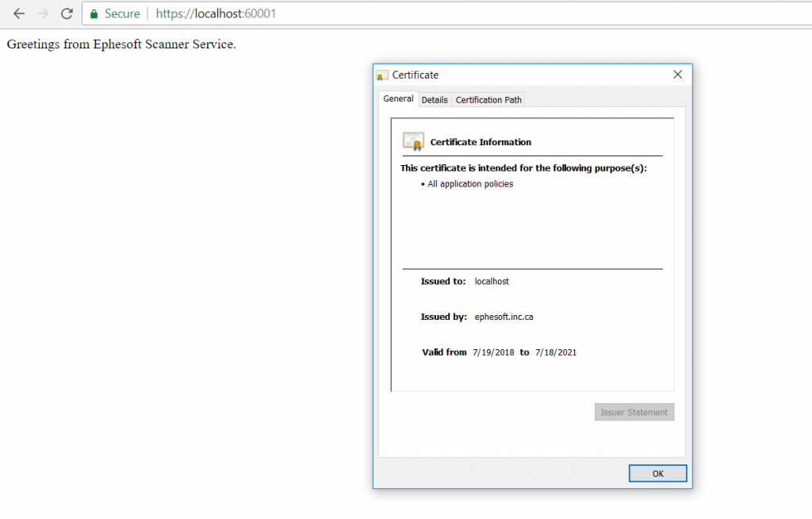Click the 'Greetings from Ephesoft Scanner Service.' text
812x519 pixels.
click(x=121, y=44)
